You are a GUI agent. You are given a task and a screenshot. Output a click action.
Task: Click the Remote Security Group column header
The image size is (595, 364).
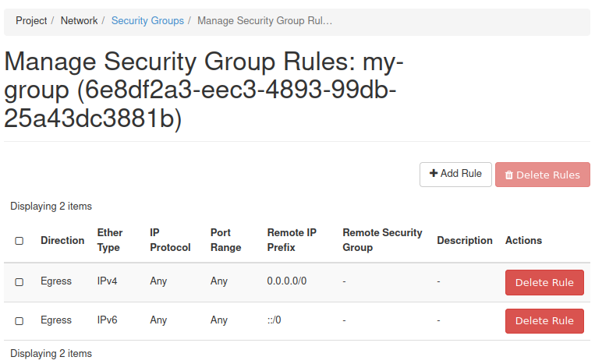tap(382, 240)
